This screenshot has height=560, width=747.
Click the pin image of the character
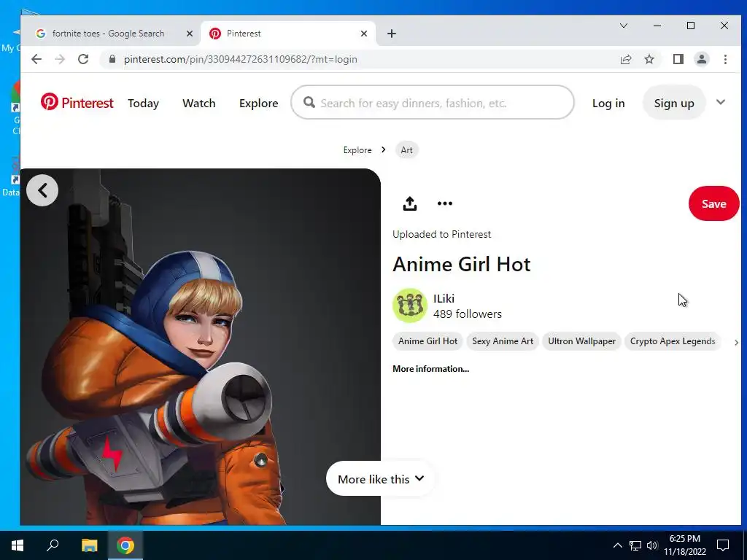pyautogui.click(x=200, y=346)
